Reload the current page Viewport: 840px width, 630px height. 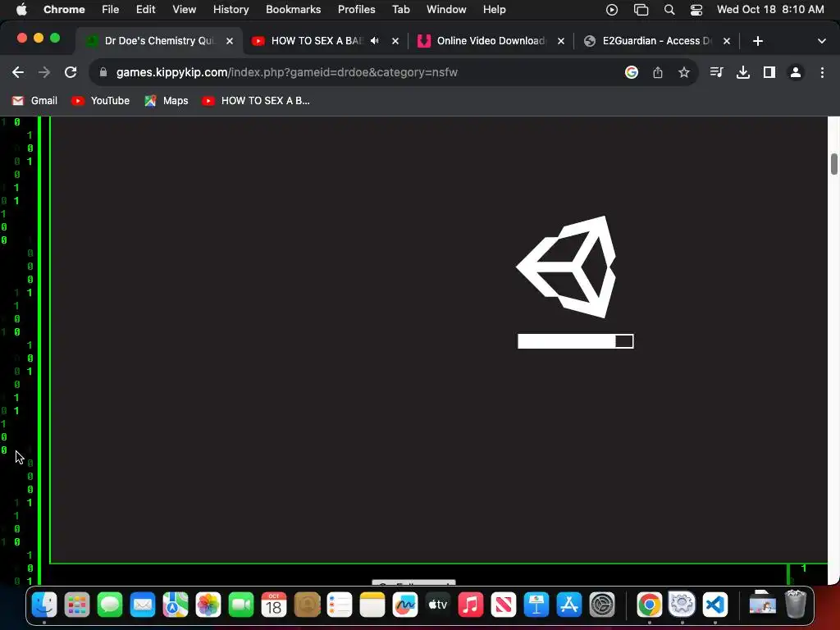tap(71, 72)
